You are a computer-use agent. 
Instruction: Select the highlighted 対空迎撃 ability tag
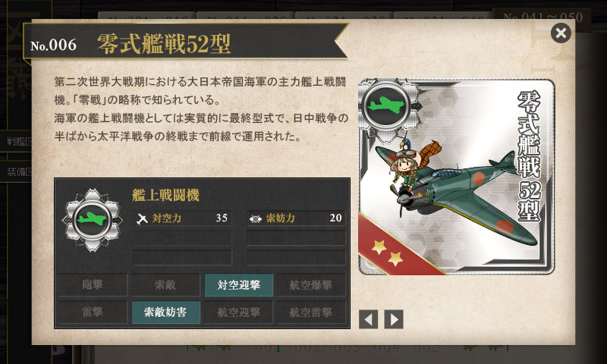point(238,285)
